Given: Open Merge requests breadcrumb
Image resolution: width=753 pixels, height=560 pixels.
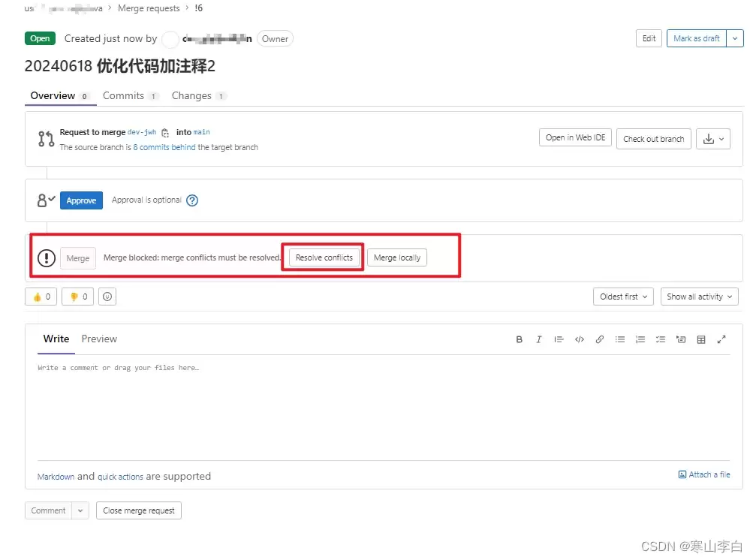Looking at the screenshot, I should coord(149,8).
